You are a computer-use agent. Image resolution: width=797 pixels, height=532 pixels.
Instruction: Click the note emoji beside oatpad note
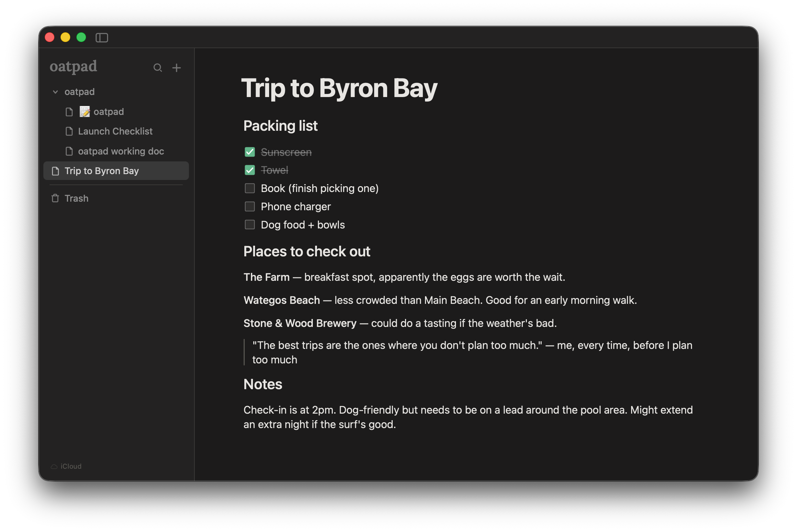pos(84,111)
